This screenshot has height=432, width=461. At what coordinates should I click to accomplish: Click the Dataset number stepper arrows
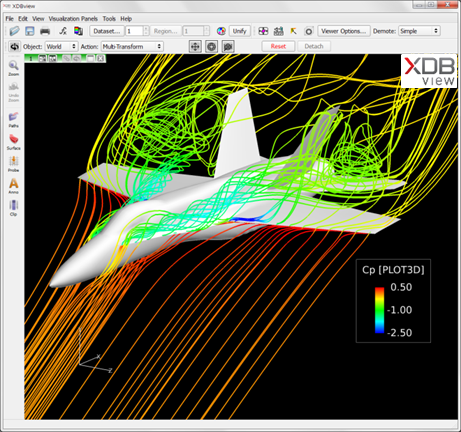coord(146,31)
